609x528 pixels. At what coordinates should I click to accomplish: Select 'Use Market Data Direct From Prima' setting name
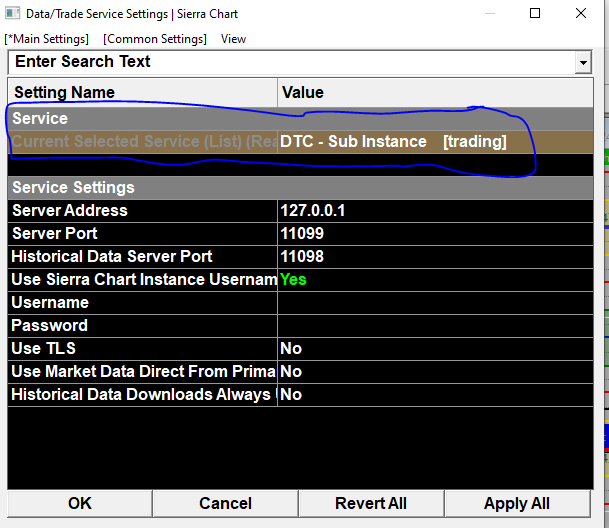point(143,371)
